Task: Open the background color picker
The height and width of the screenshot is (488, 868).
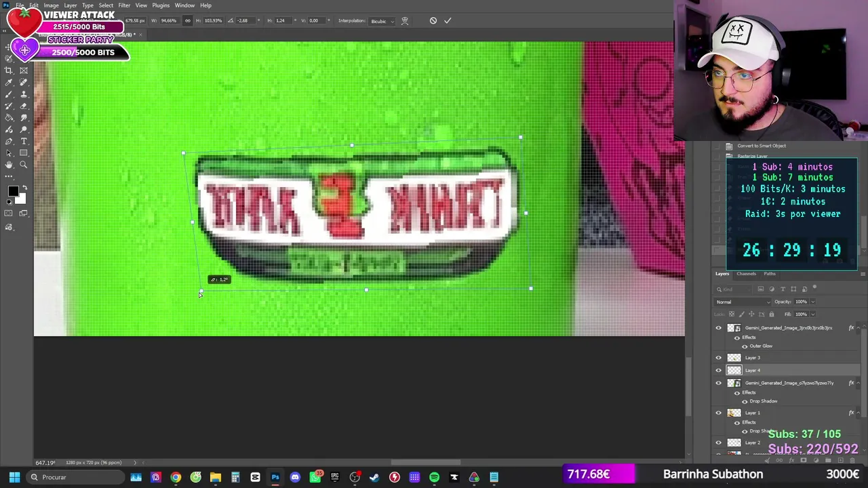Action: pyautogui.click(x=21, y=200)
